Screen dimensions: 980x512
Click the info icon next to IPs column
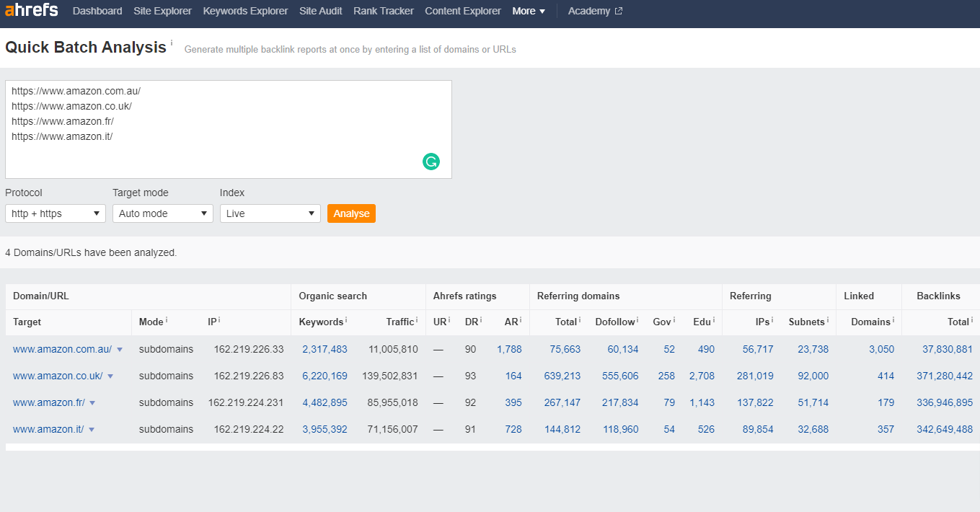772,319
